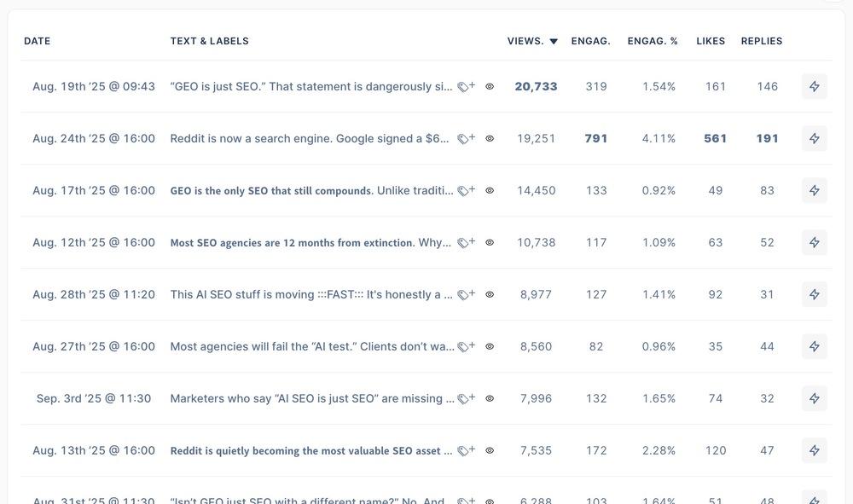Tag the "Most SEO agencies" post with a label
The height and width of the screenshot is (504, 853).
466,243
